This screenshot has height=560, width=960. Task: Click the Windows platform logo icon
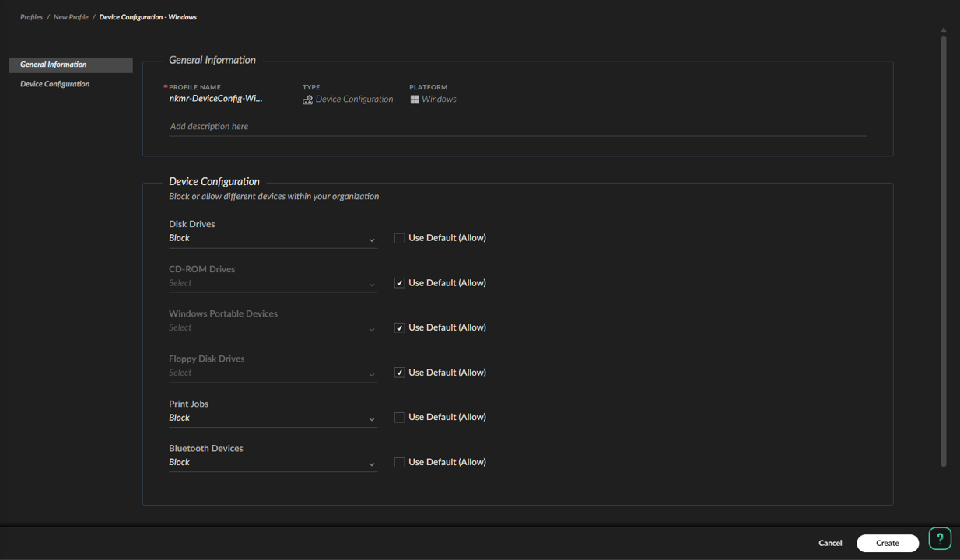[415, 100]
